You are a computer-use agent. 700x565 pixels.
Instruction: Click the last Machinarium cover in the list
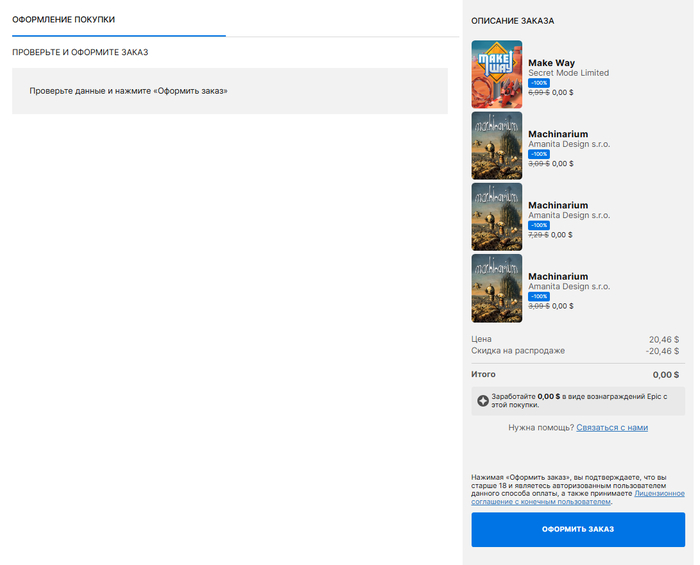(x=496, y=288)
